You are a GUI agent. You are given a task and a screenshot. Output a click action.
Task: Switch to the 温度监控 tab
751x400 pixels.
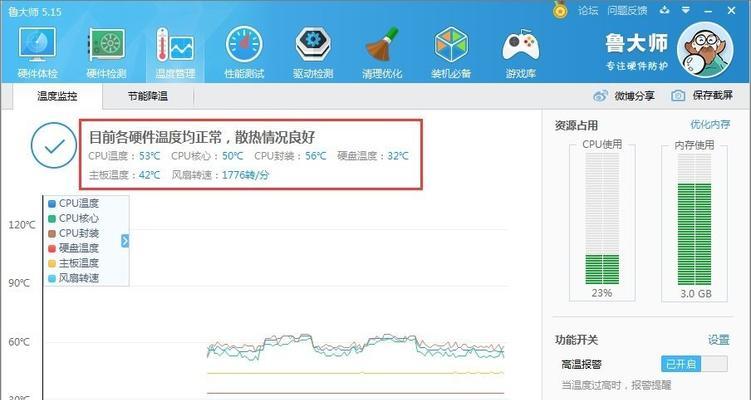pyautogui.click(x=57, y=96)
